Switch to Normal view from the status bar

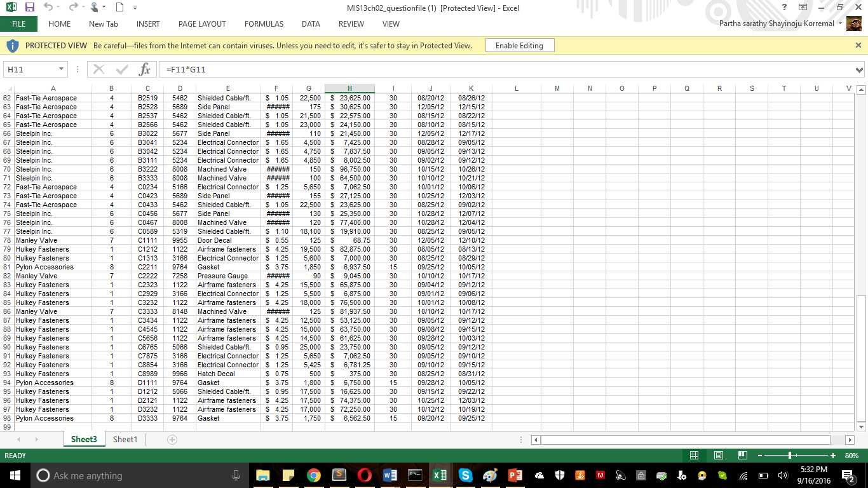[694, 456]
